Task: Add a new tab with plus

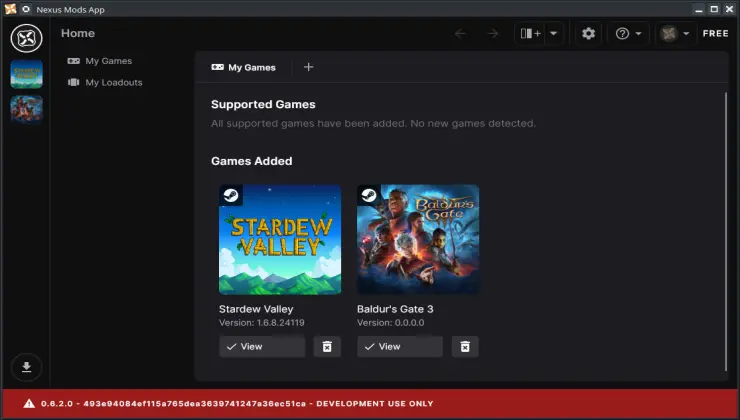Action: pos(308,67)
